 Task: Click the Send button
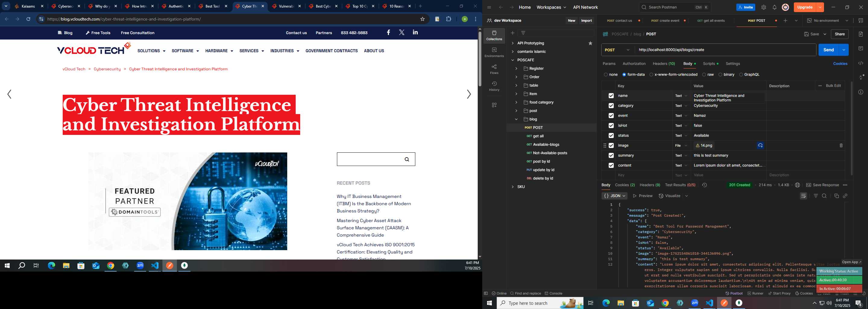[x=828, y=50]
